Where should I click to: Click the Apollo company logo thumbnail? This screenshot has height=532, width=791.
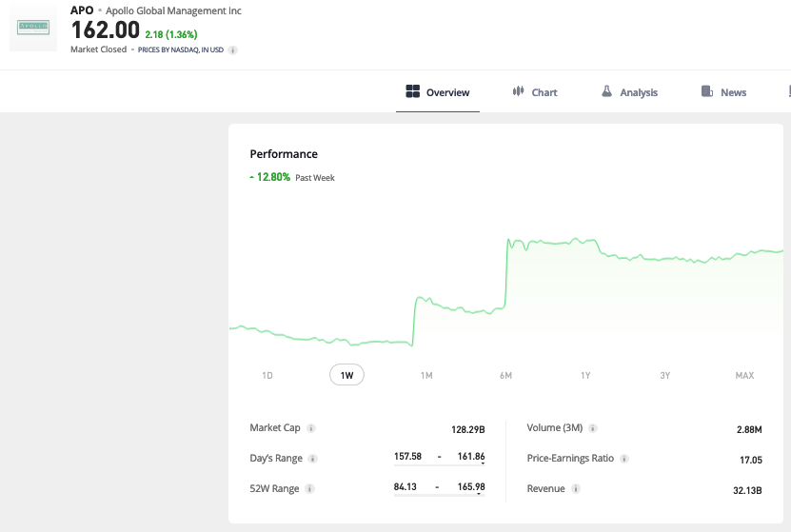[x=33, y=28]
